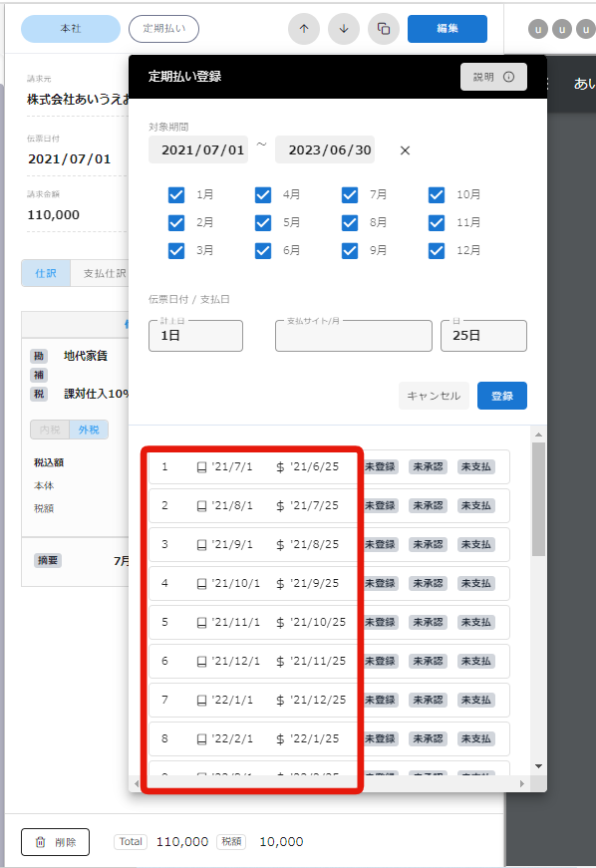This screenshot has height=868, width=596.
Task: Open the 計上日 dropdown showing 1日
Action: point(196,336)
